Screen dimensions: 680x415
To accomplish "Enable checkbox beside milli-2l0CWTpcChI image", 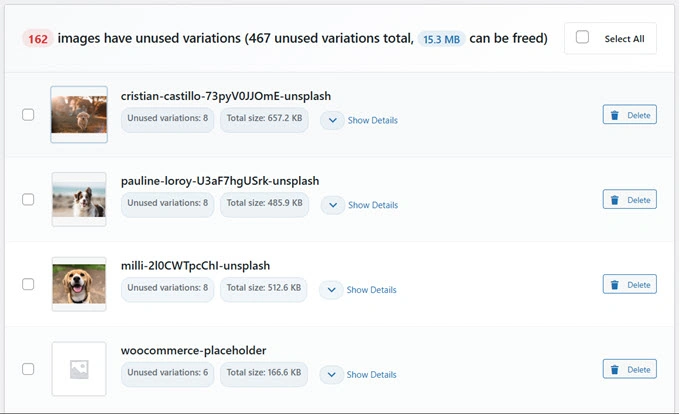I will pyautogui.click(x=28, y=285).
